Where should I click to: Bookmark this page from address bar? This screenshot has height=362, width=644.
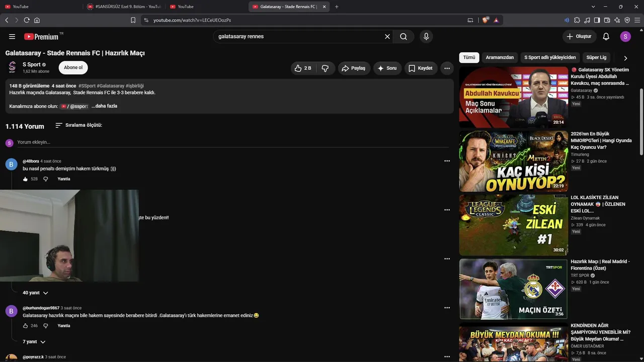pyautogui.click(x=133, y=20)
